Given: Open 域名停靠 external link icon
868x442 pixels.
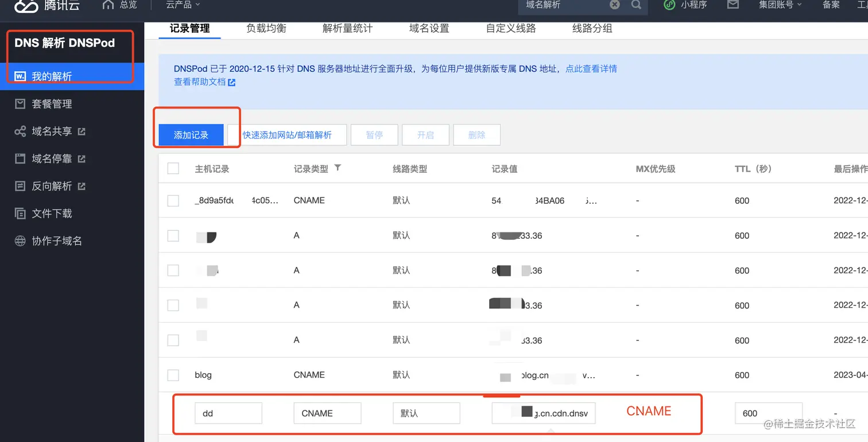Looking at the screenshot, I should pos(82,159).
